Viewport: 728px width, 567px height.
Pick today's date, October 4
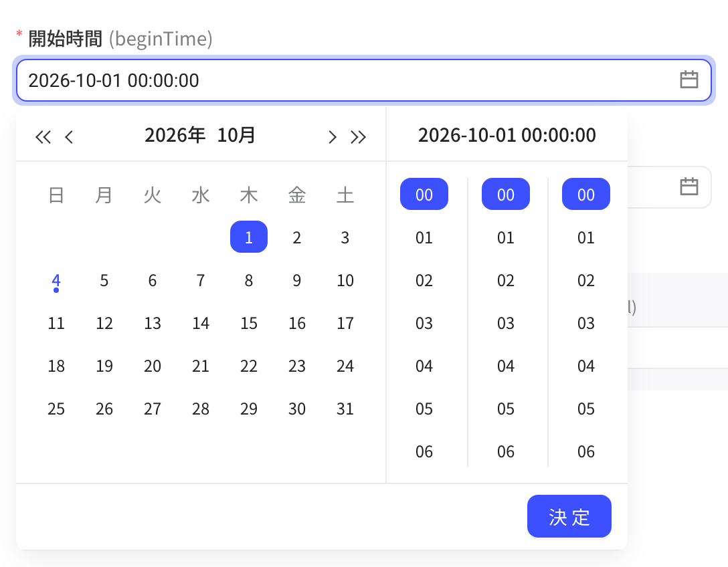[x=56, y=281]
